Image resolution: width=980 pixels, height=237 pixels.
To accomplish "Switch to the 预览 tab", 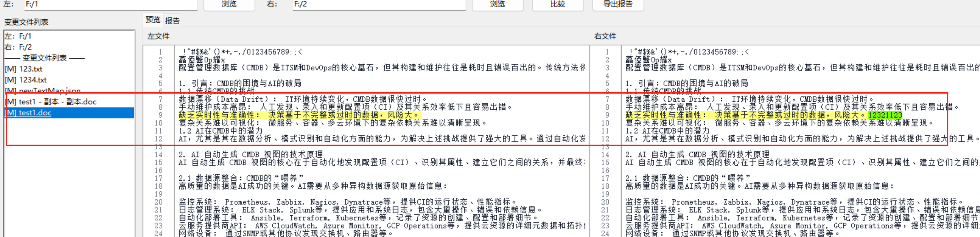I will 153,20.
